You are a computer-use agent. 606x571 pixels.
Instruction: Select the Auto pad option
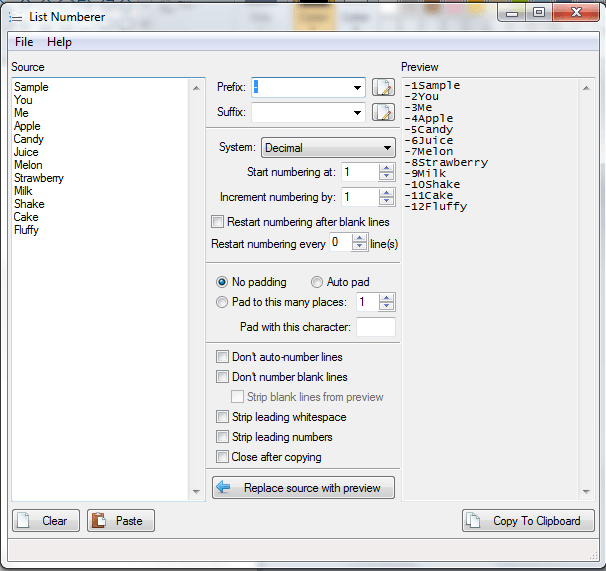(x=317, y=282)
